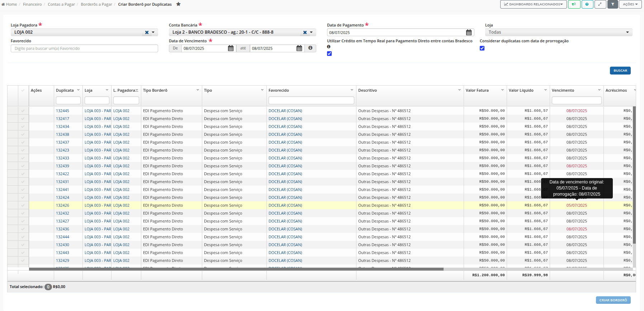Open the Loja 'Todas' dropdown
Image resolution: width=644 pixels, height=311 pixels.
tap(558, 32)
